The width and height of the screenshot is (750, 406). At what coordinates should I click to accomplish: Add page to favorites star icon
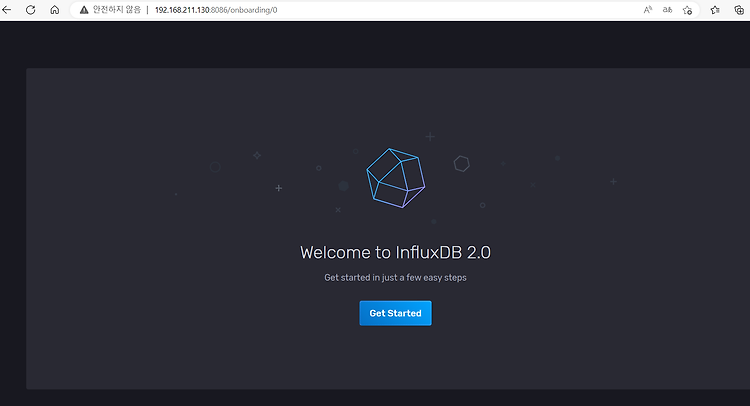[687, 10]
